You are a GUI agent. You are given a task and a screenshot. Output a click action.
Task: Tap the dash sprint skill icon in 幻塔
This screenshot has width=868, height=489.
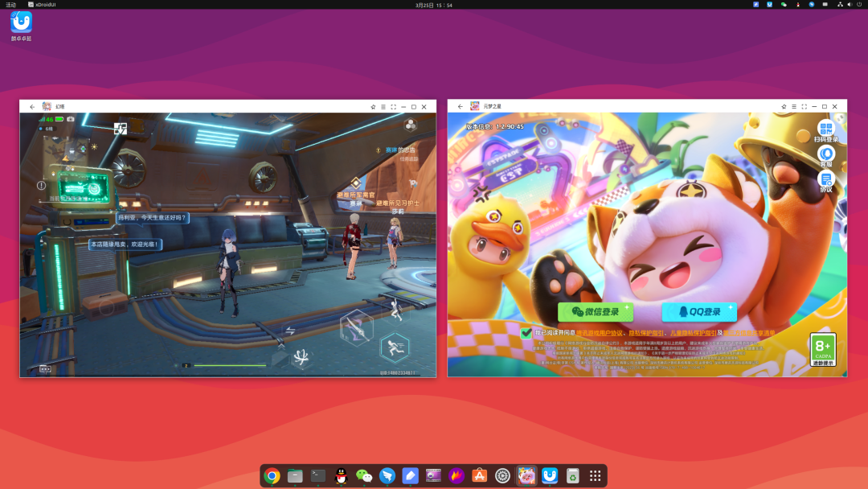point(395,347)
